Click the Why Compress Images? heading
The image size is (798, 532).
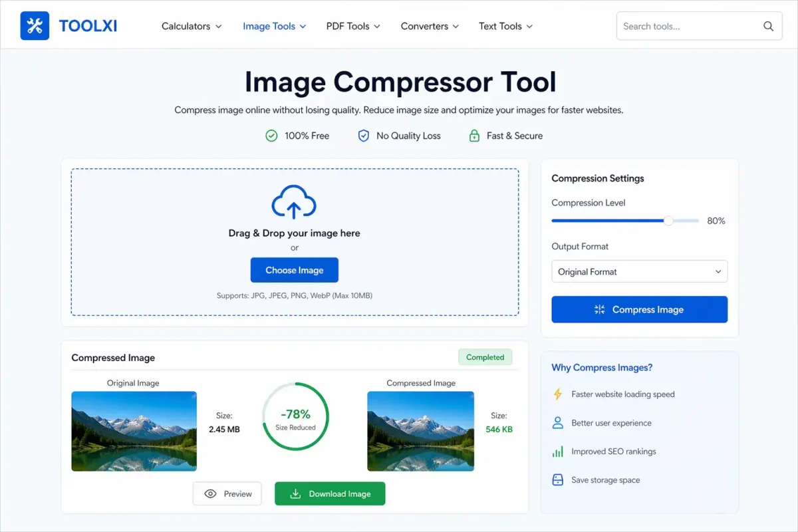[x=602, y=368]
